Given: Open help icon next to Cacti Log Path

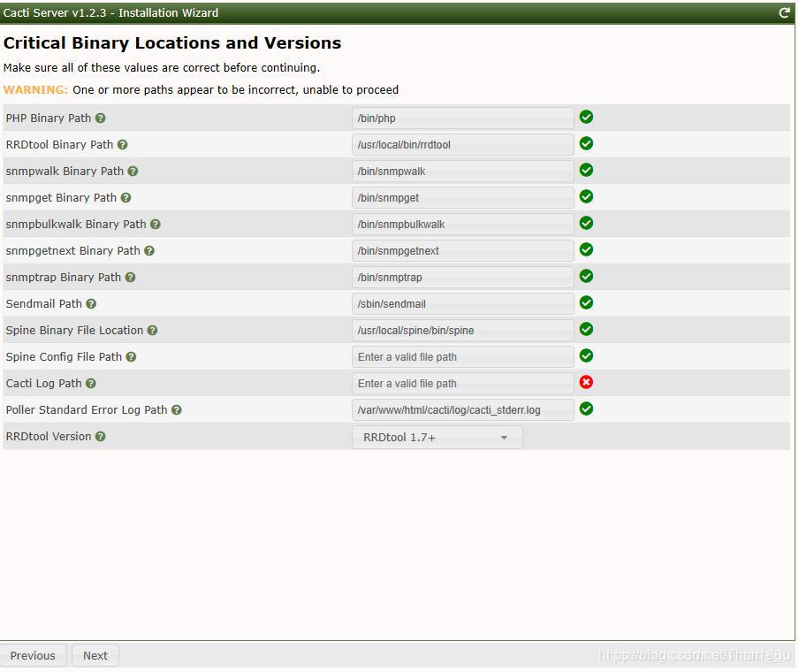Looking at the screenshot, I should pos(91,384).
